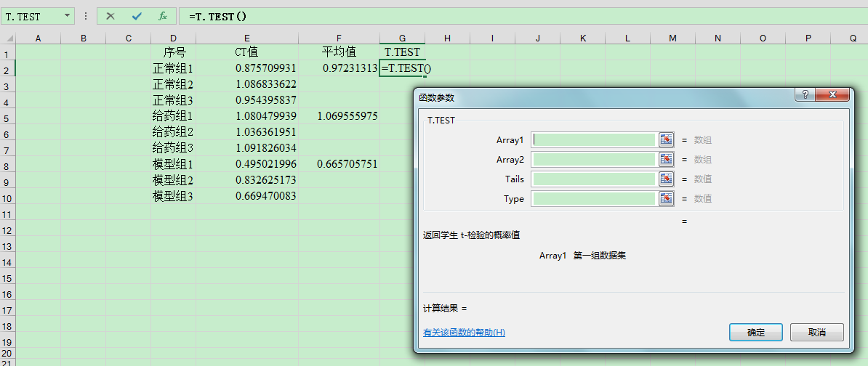Open 有关该函数的帮助(H) link
This screenshot has width=868, height=366.
coord(464,333)
